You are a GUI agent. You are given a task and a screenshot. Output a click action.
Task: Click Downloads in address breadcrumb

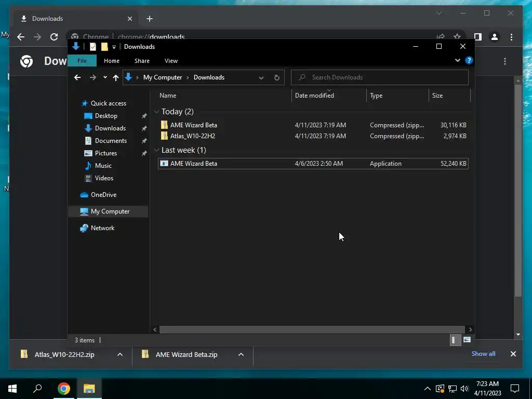tap(209, 77)
